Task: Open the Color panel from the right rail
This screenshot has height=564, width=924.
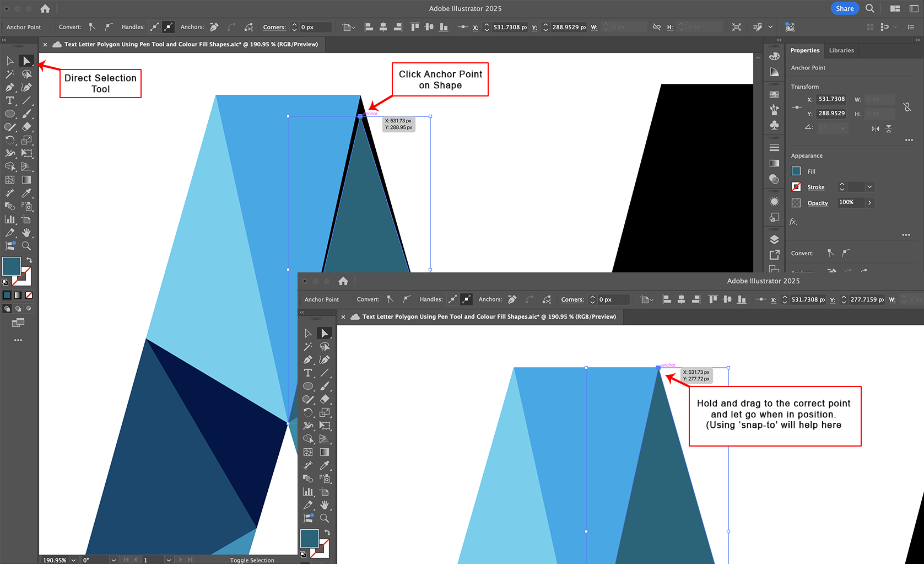Action: pyautogui.click(x=774, y=56)
